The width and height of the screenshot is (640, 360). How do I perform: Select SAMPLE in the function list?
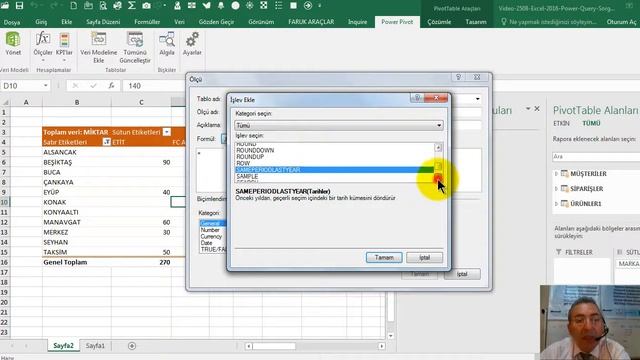tap(247, 176)
